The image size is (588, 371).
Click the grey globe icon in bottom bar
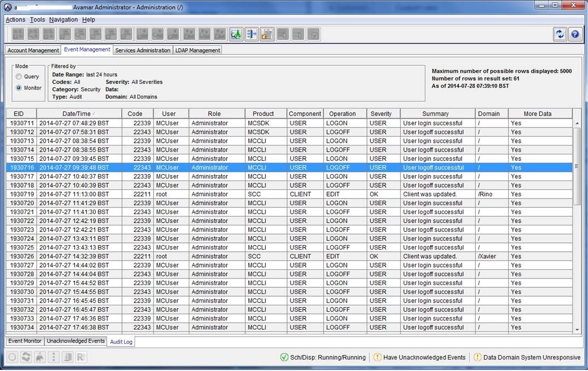[x=13, y=357]
